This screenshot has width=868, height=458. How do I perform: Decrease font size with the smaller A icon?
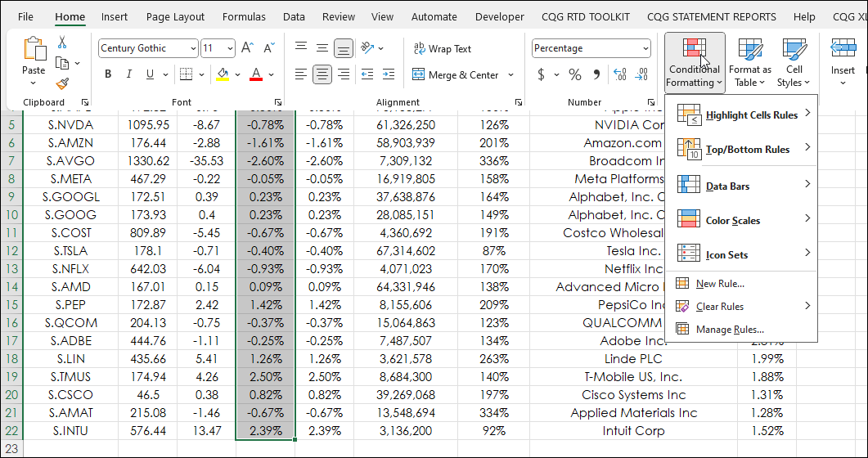tap(269, 48)
